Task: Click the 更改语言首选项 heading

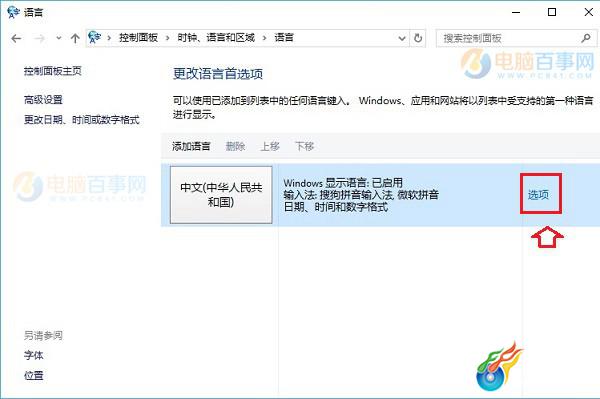Action: click(x=218, y=74)
